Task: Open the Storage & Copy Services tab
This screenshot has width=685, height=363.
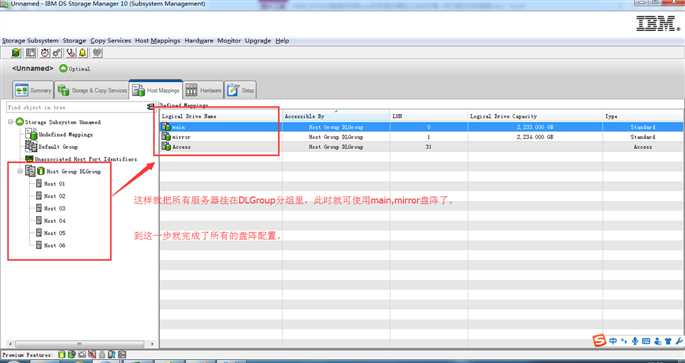Action: point(92,90)
